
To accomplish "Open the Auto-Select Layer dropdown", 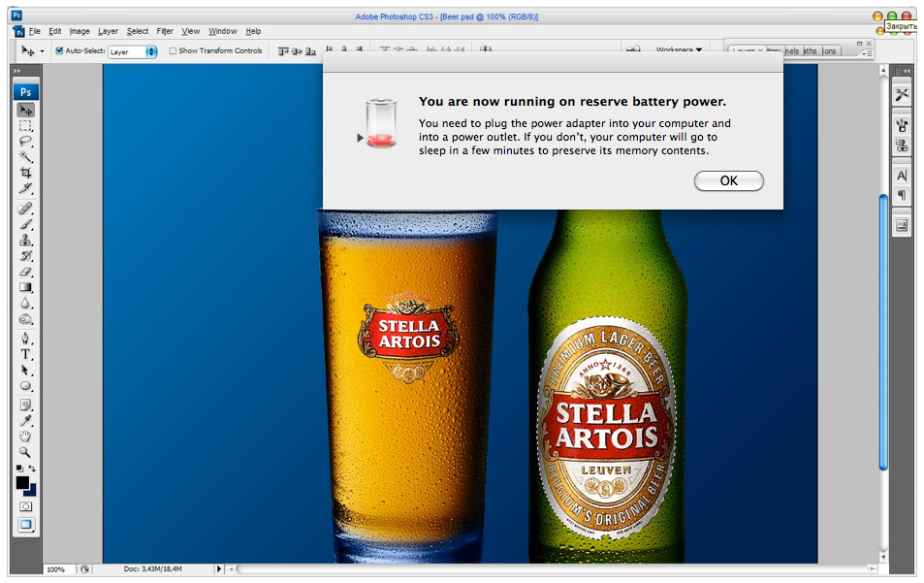I will tap(133, 51).
